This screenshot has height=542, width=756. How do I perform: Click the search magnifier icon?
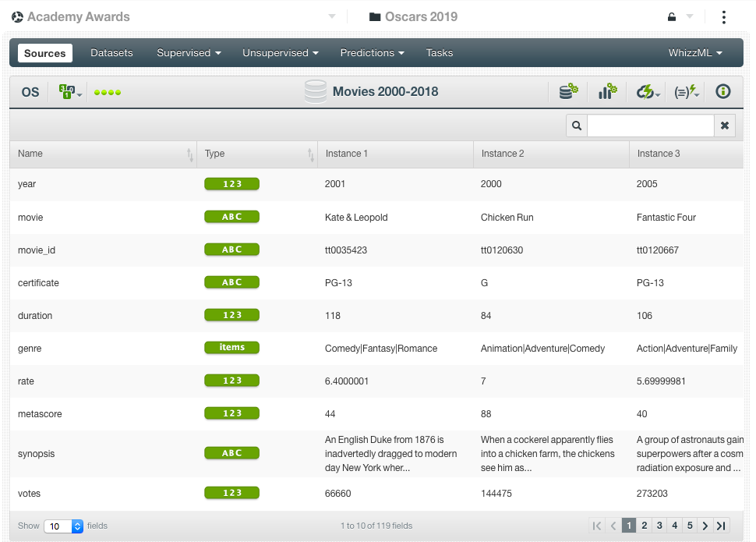click(575, 125)
